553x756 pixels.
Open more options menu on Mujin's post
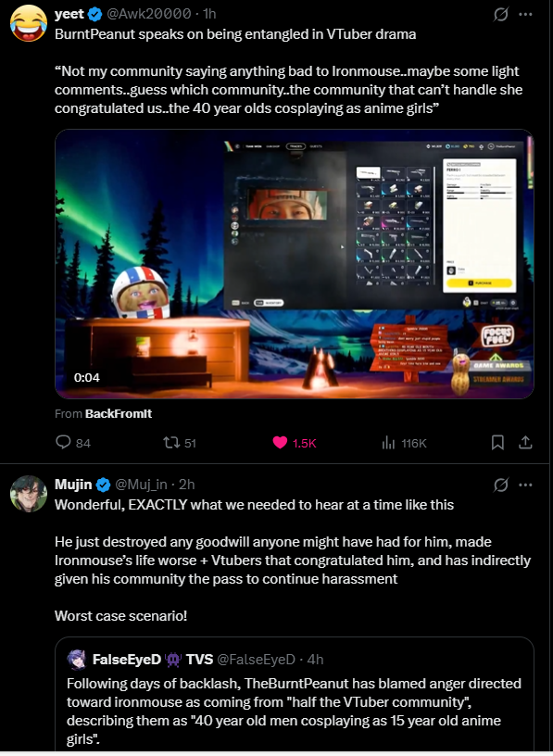[525, 485]
